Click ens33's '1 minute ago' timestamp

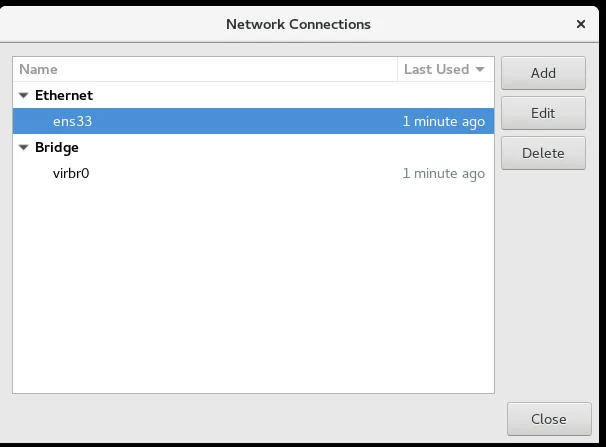[x=443, y=121]
